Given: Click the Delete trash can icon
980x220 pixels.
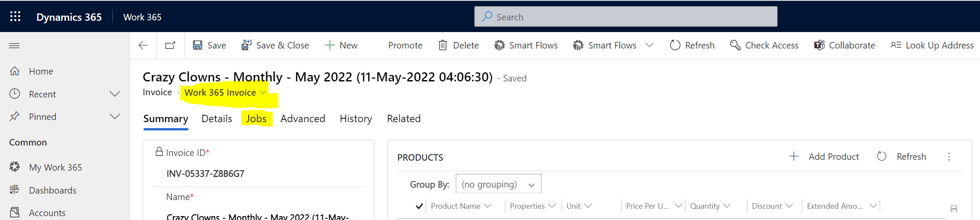Looking at the screenshot, I should coord(443,45).
